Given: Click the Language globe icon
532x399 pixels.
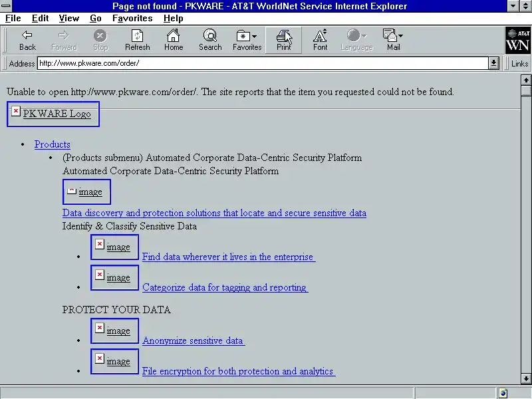Looking at the screenshot, I should pos(353,35).
